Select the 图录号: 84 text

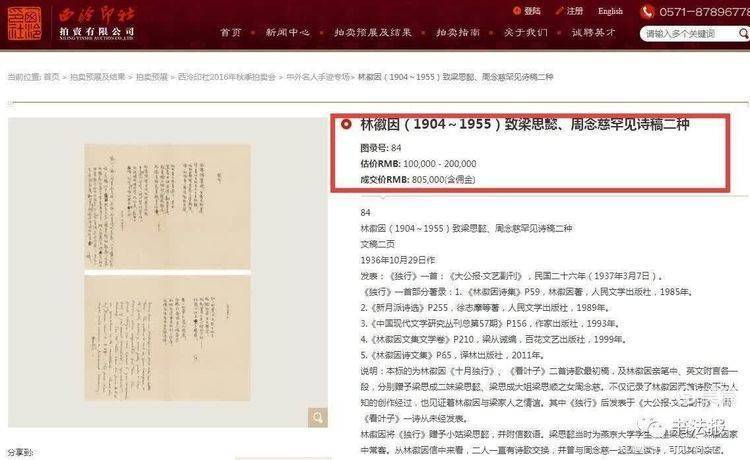coord(381,148)
